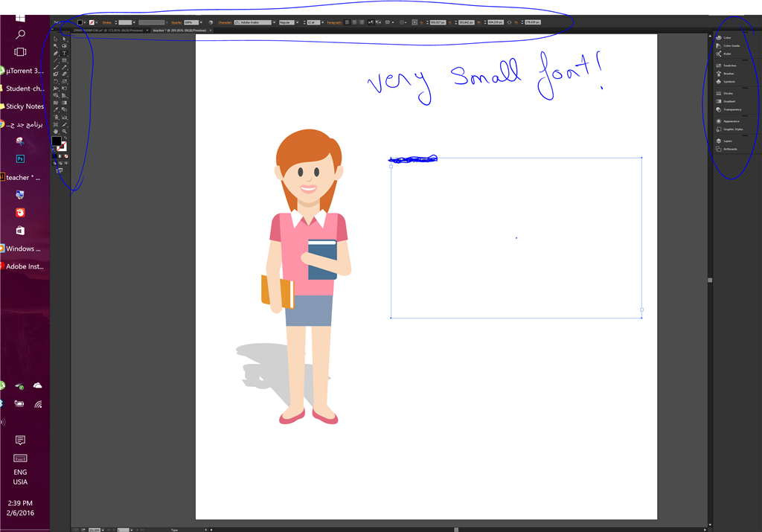Click the black fill color swatch
762x532 pixels.
(x=57, y=141)
